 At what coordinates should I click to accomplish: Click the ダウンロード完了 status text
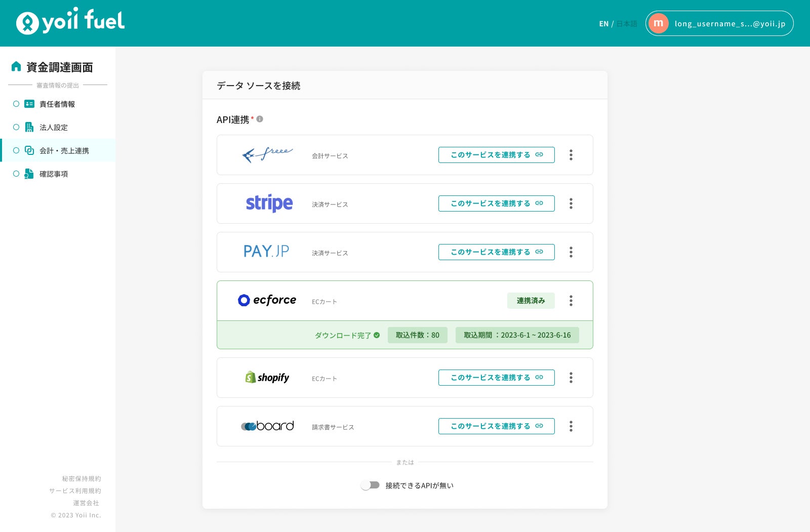pyautogui.click(x=343, y=335)
